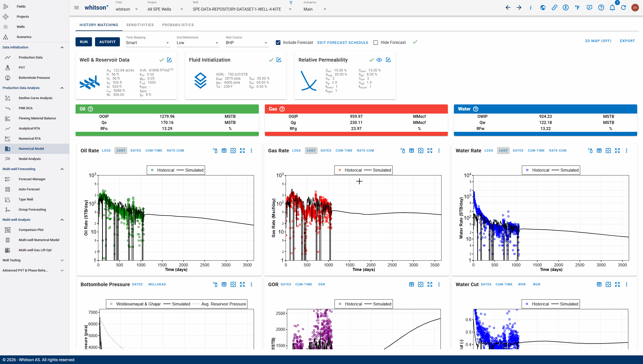Switch units with the °F icon
643x364 pixels.
pos(577,8)
